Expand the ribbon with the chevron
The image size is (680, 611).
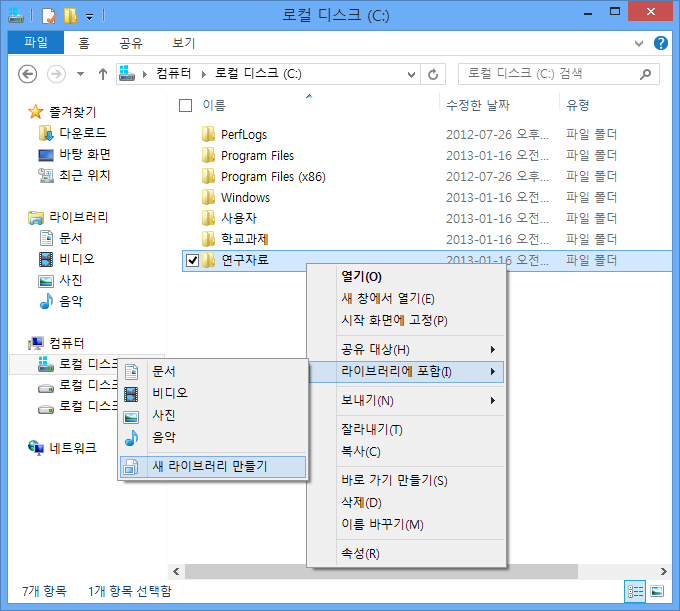click(x=639, y=43)
